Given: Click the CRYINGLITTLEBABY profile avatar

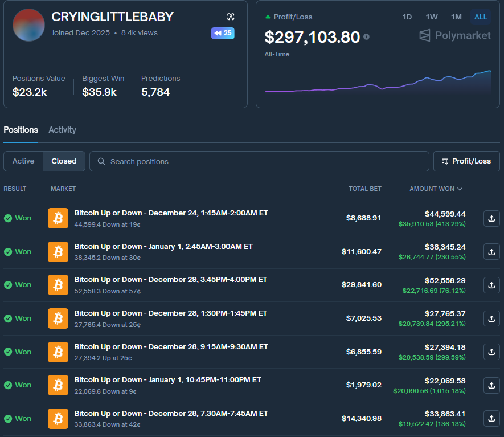Looking at the screenshot, I should coord(28,25).
